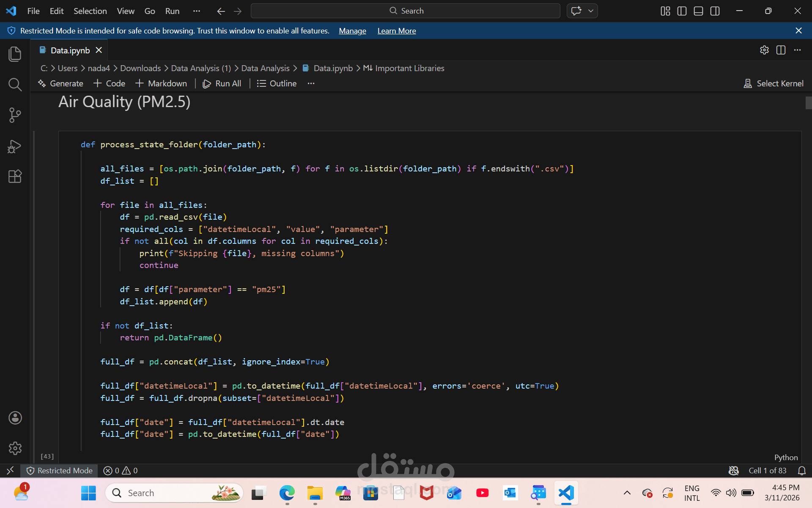Open the notebook toolbar more actions ellipsis
Viewport: 812px width, 508px height.
[x=311, y=83]
